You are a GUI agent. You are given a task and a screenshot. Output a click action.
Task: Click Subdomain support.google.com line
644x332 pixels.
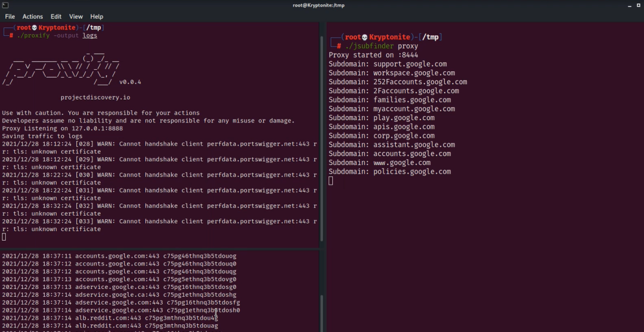coord(388,64)
